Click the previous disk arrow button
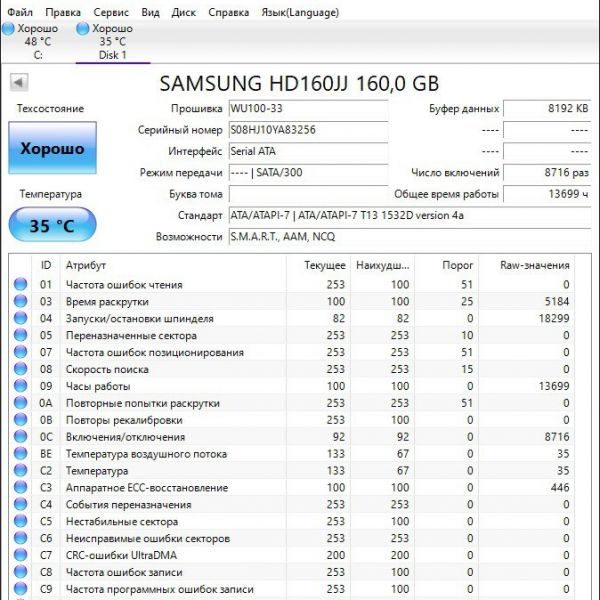Screen dimensions: 600x600 point(19,82)
